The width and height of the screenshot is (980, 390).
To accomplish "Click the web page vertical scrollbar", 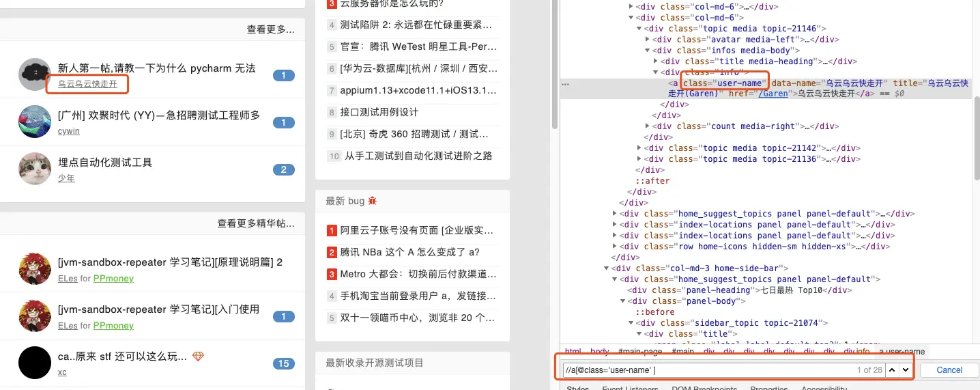I will click(x=555, y=65).
